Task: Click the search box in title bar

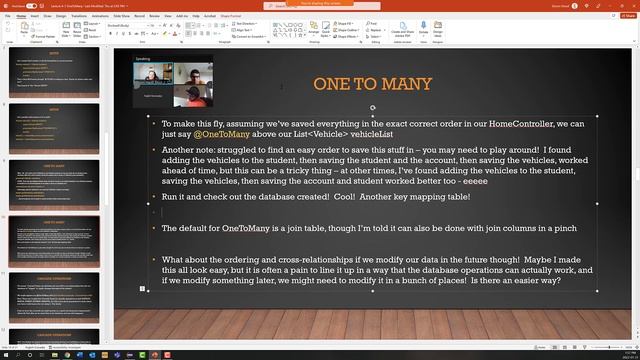Action: tap(322, 6)
